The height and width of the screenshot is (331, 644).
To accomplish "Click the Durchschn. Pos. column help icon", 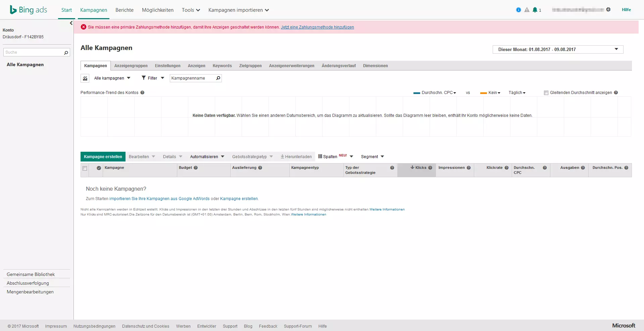I will coord(626,168).
